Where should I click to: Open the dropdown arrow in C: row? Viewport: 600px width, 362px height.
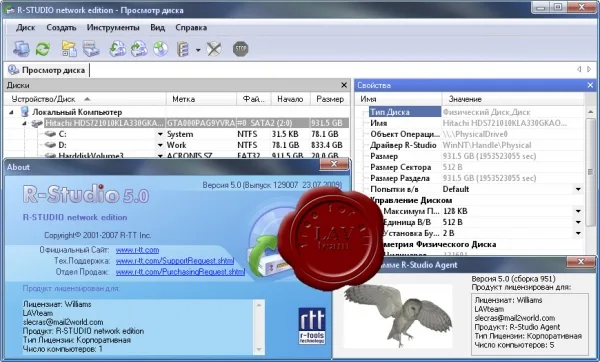tap(160, 134)
